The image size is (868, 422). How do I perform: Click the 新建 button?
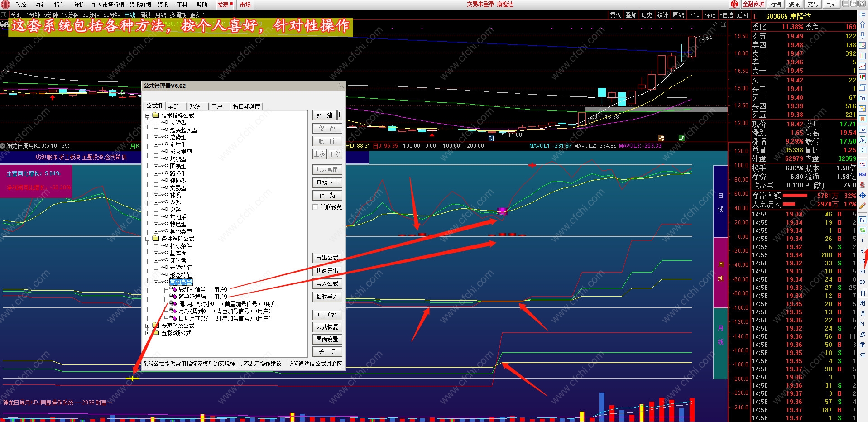[325, 115]
